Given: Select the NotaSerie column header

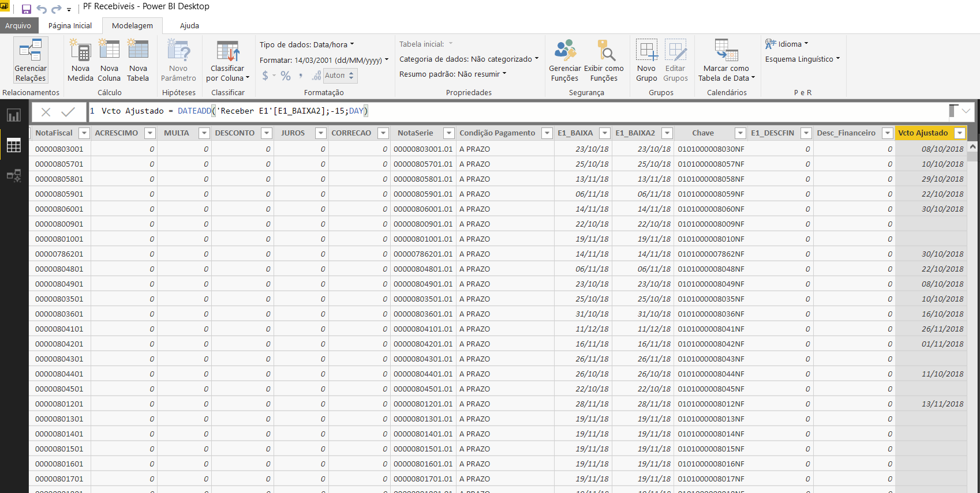Looking at the screenshot, I should point(415,133).
